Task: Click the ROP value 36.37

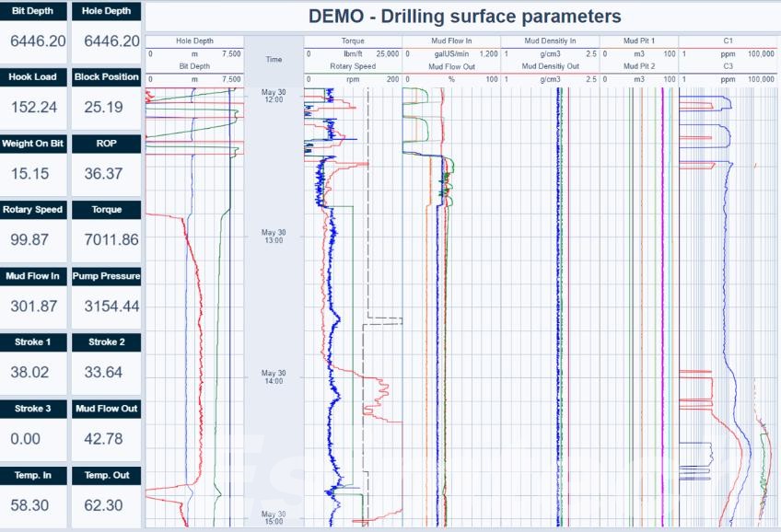Action: (106, 173)
